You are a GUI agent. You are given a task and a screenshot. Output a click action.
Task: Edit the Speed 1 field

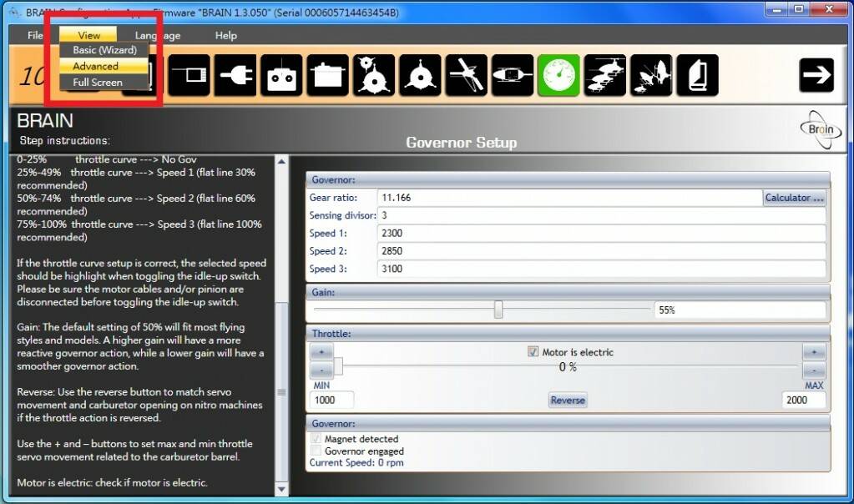(601, 234)
